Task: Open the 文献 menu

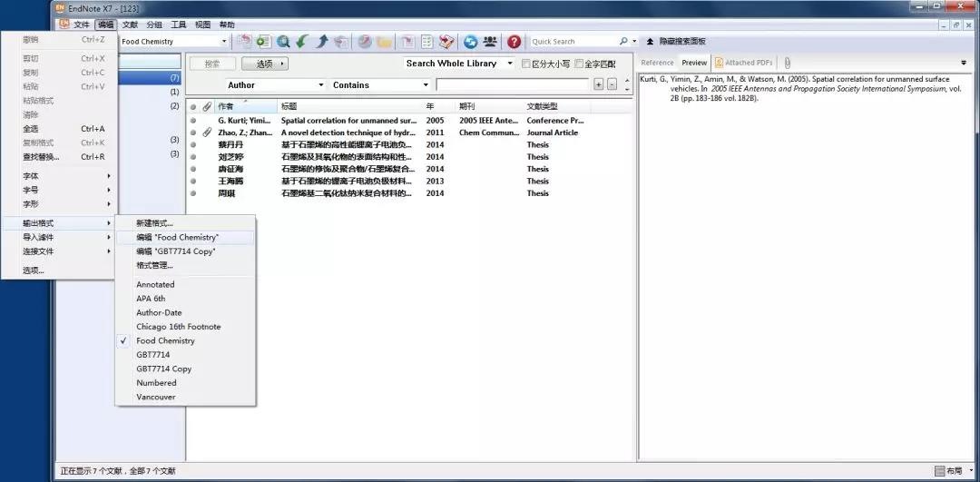Action: pyautogui.click(x=130, y=25)
